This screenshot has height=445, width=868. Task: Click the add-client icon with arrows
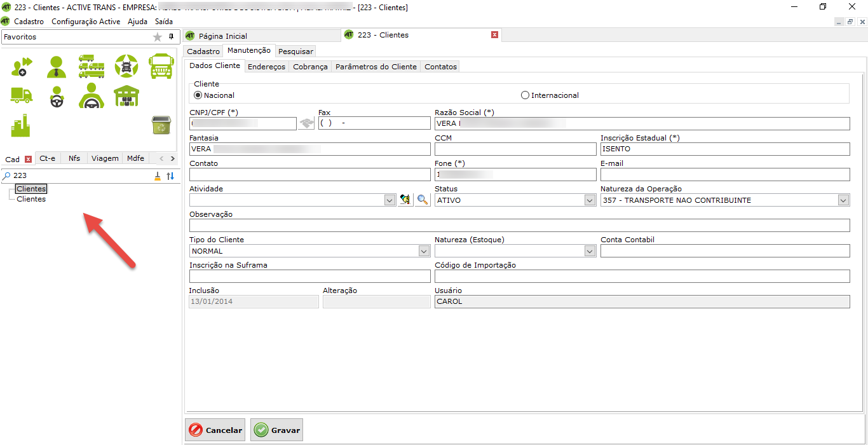[22, 66]
